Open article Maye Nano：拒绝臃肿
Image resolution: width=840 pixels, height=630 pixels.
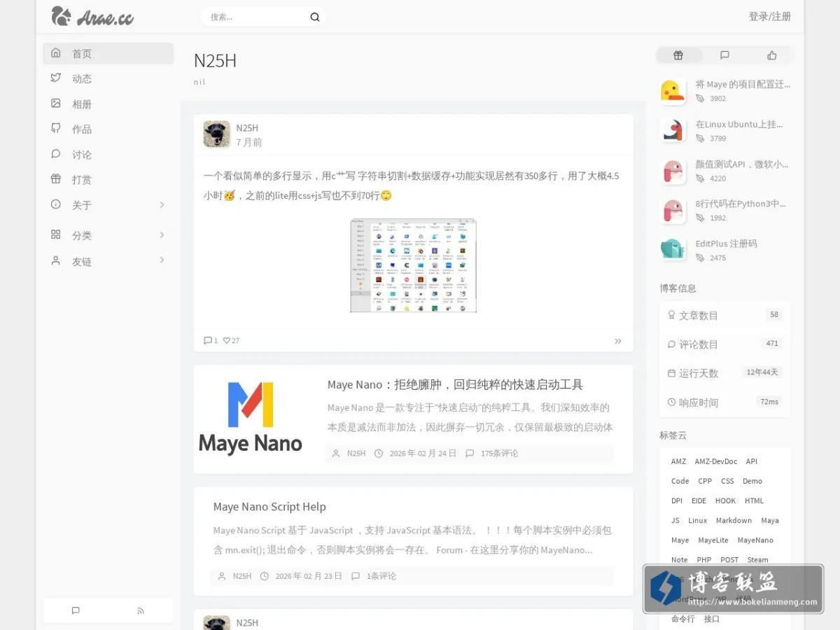click(455, 384)
